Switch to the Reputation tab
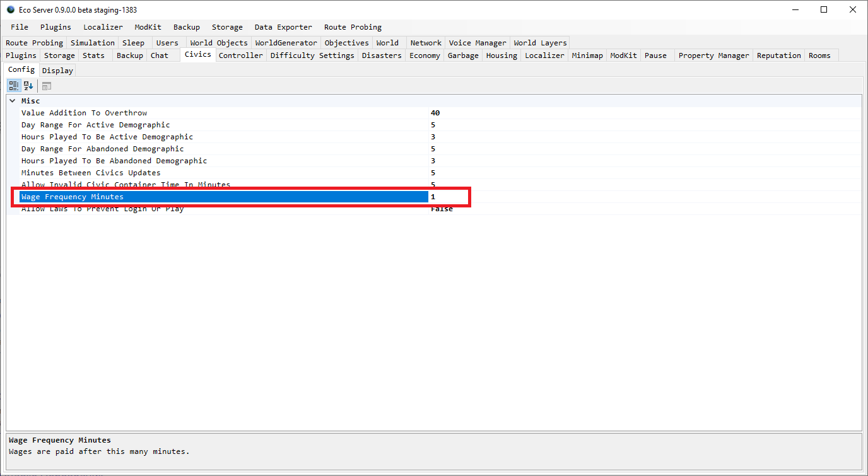This screenshot has width=868, height=476. (779, 55)
